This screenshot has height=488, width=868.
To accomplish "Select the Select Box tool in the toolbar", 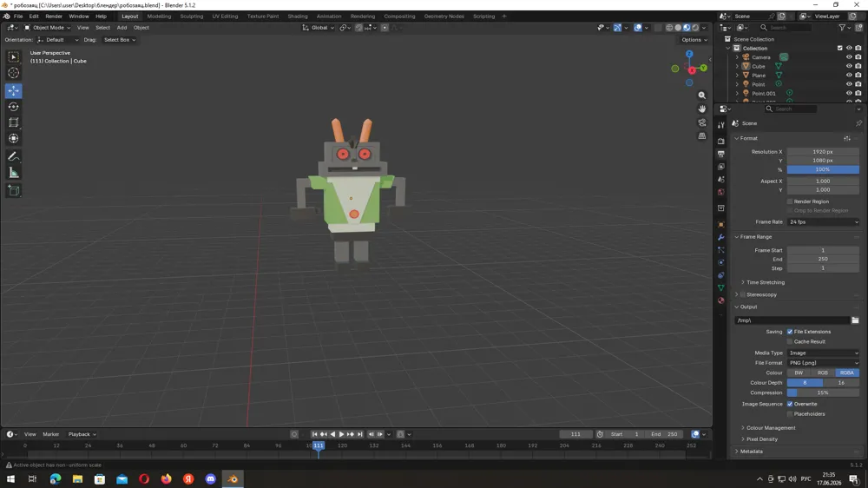I will point(13,57).
